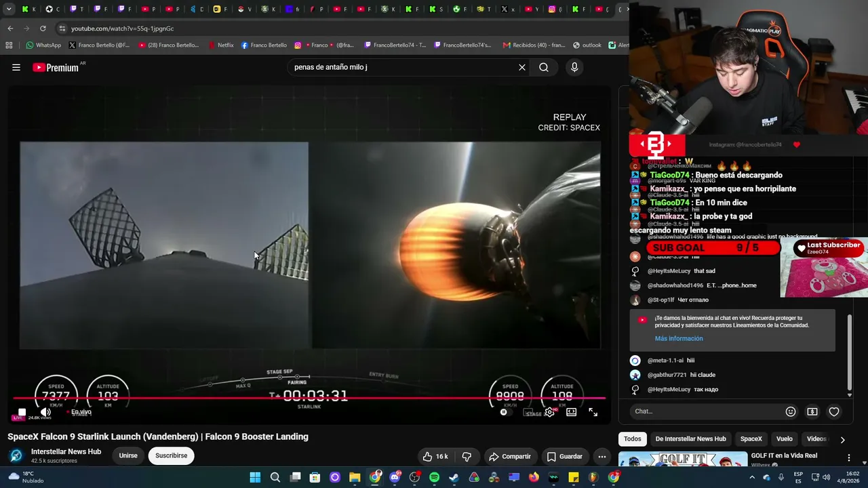The image size is (868, 488).
Task: Open the YouTube hamburger guide menu
Action: click(x=16, y=67)
